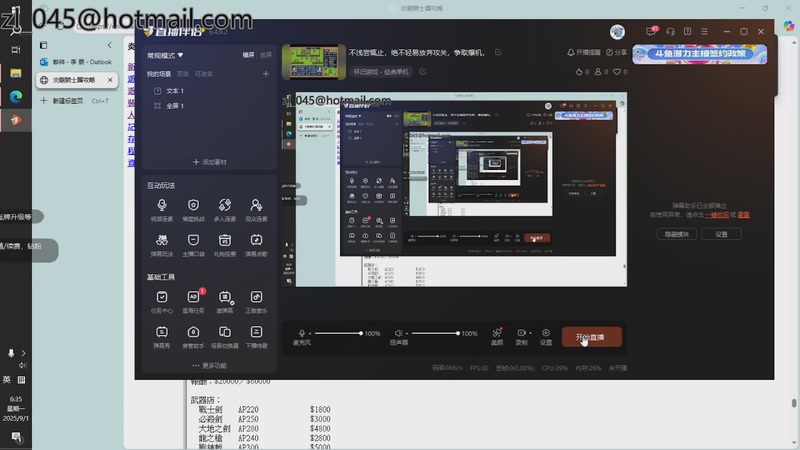Open the 弹幕点歌 song request tool
Screen dimensions: 800x450
coord(256,245)
